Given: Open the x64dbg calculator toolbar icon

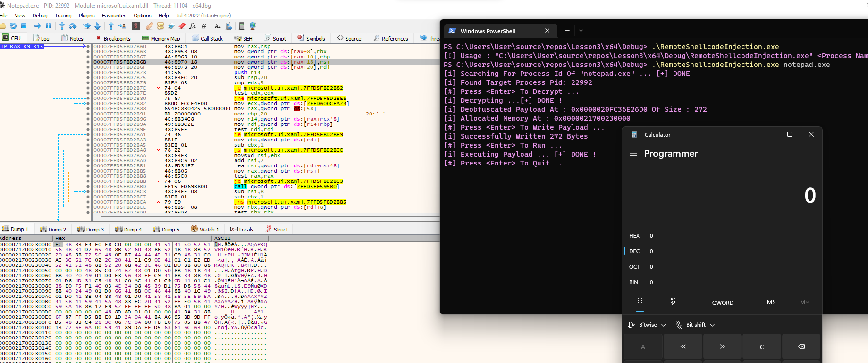Looking at the screenshot, I should pos(242,26).
